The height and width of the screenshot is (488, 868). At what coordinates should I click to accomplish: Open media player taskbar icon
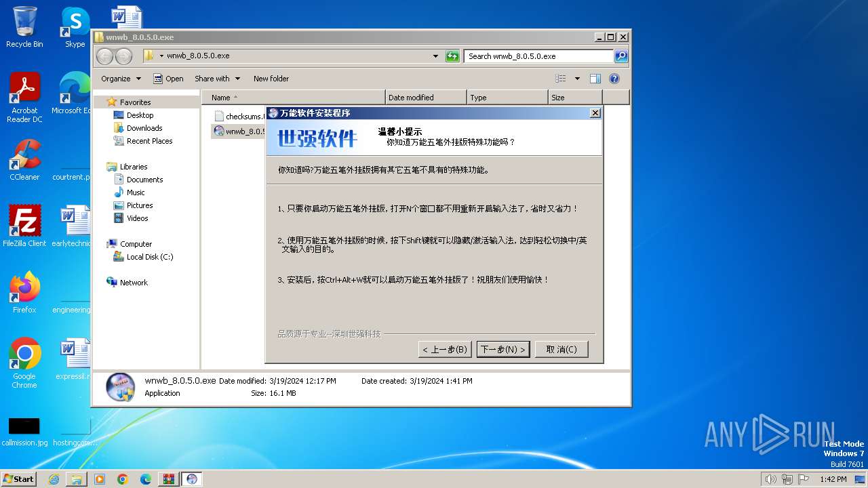[x=100, y=479]
